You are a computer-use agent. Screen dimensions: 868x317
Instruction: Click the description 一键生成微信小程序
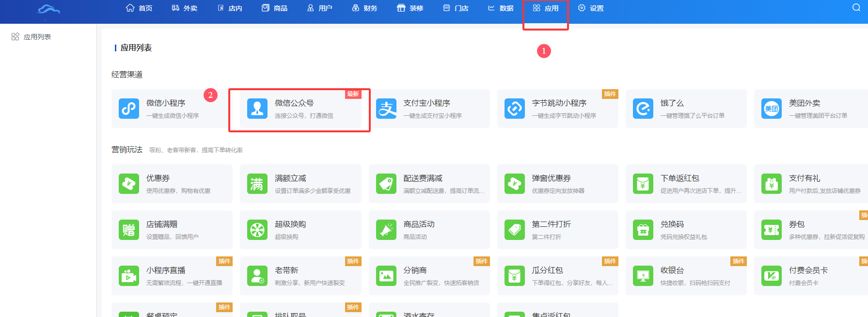(x=173, y=116)
